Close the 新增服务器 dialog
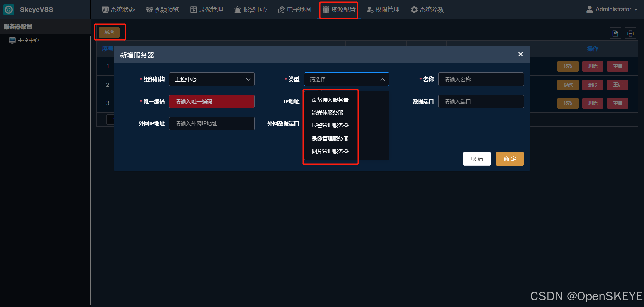This screenshot has width=644, height=307. coord(520,54)
